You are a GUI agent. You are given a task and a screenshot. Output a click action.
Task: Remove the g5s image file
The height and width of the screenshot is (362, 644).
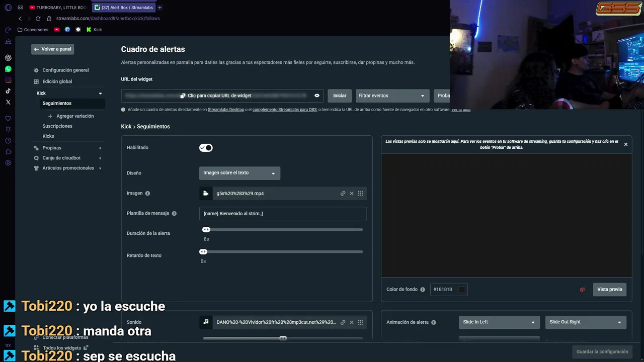pyautogui.click(x=352, y=194)
